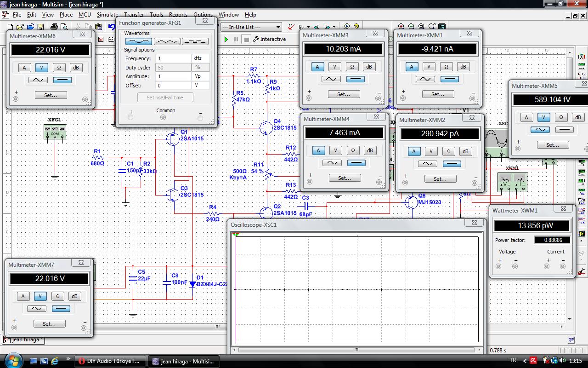Select the triangle waveform in Function generator
This screenshot has width=588, height=368.
(x=167, y=41)
